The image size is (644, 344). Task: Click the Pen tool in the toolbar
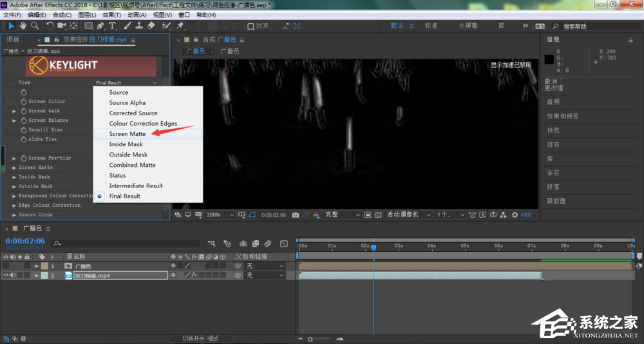(100, 26)
